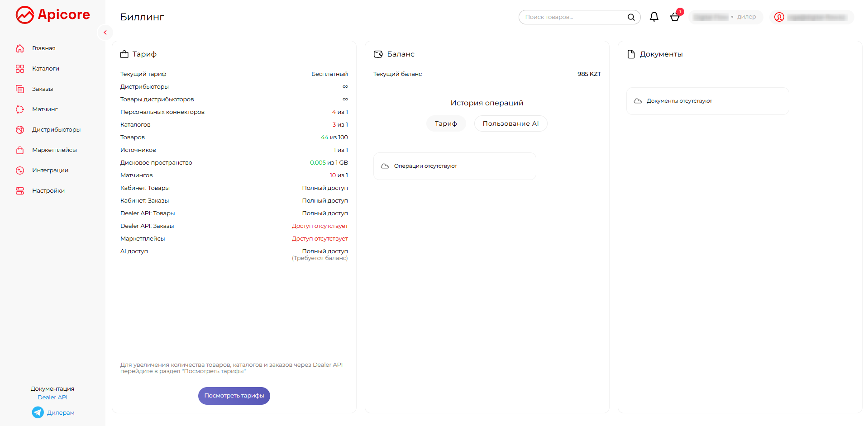Viewport: 868px width, 426px height.
Task: Open Матчинг section in sidebar
Action: 45,109
